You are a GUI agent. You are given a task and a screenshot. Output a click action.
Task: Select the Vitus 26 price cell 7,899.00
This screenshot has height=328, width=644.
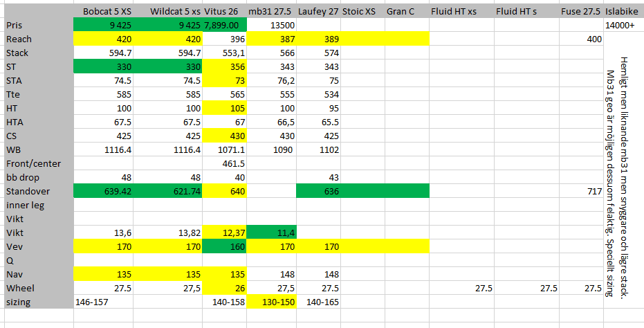[225, 26]
